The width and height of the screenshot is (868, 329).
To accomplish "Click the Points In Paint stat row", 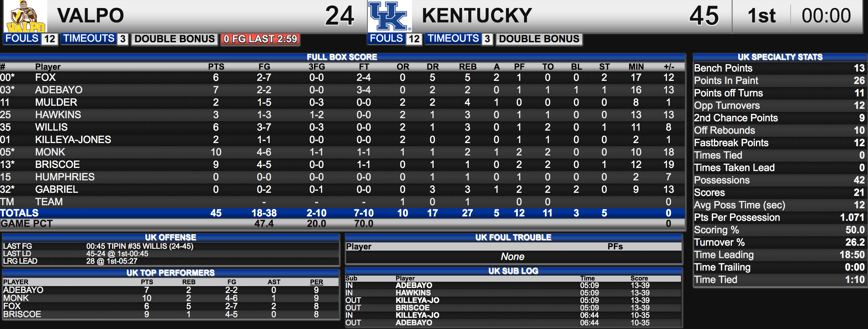I will [x=780, y=81].
